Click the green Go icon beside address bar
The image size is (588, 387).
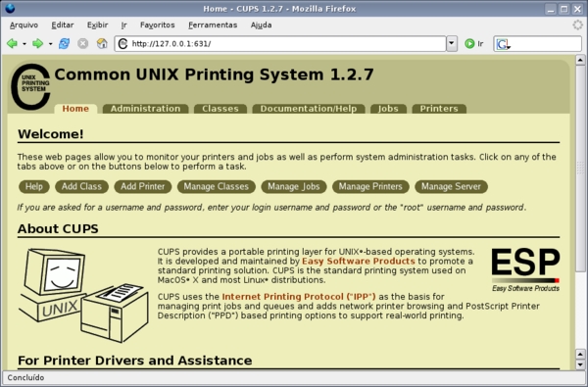[x=469, y=43]
